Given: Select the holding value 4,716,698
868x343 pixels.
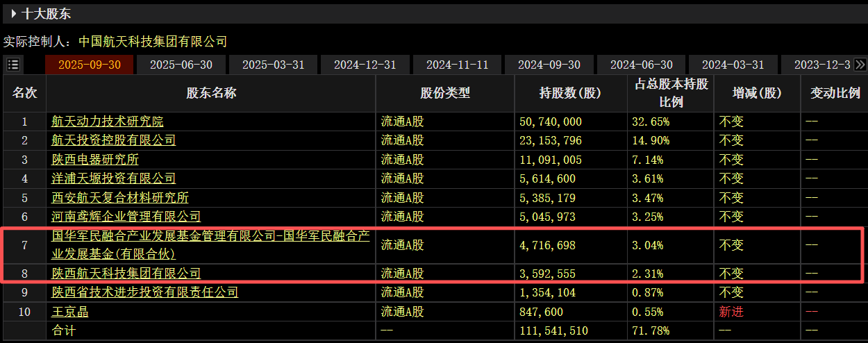Looking at the screenshot, I should click(548, 245).
